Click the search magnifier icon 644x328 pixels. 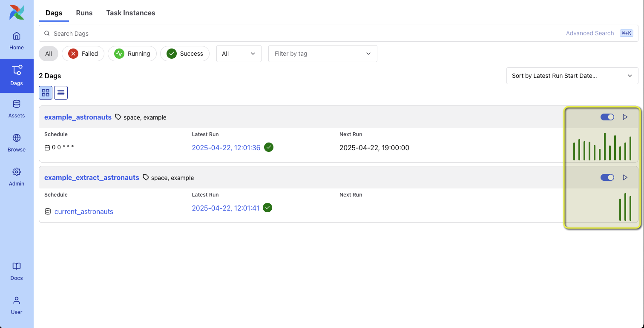pyautogui.click(x=47, y=33)
